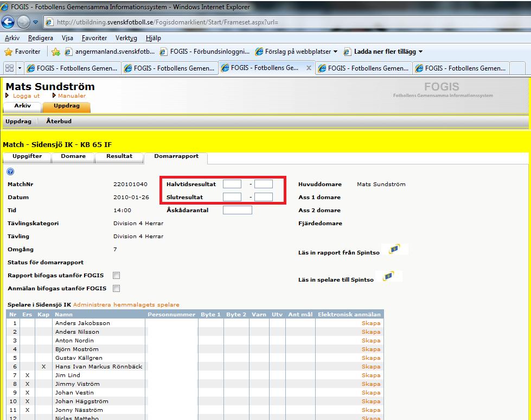This screenshot has width=531, height=420.
Task: Click the Logga ut link
Action: point(26,96)
